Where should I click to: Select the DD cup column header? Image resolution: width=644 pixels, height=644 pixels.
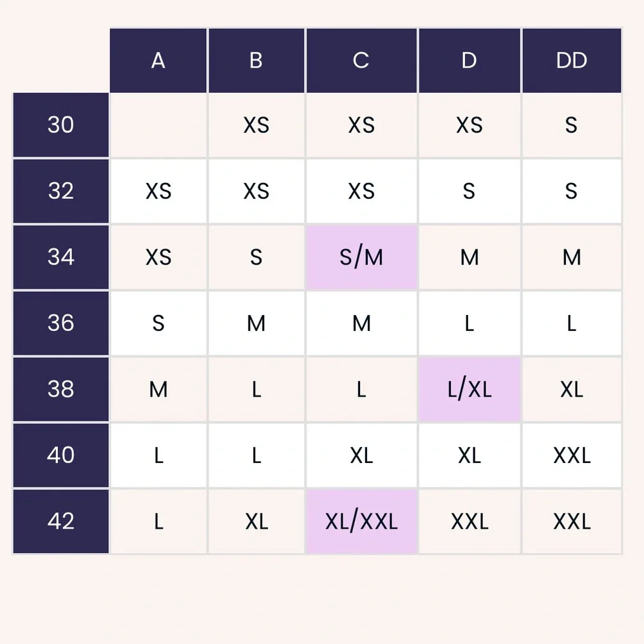pyautogui.click(x=571, y=61)
